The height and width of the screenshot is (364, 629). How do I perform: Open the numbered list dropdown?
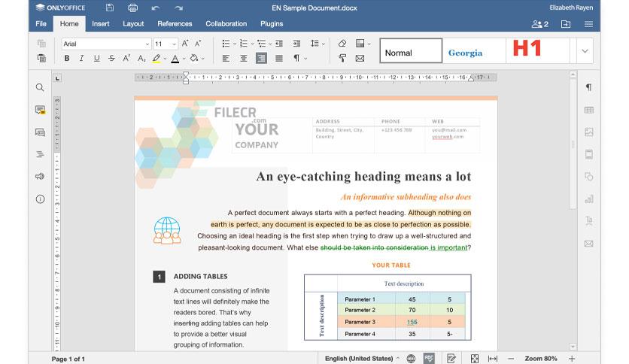(252, 44)
